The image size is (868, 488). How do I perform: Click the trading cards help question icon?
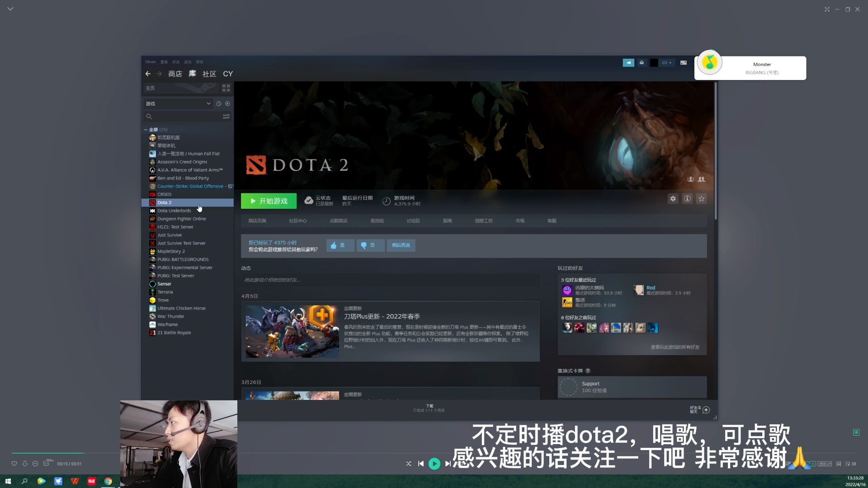coord(588,371)
